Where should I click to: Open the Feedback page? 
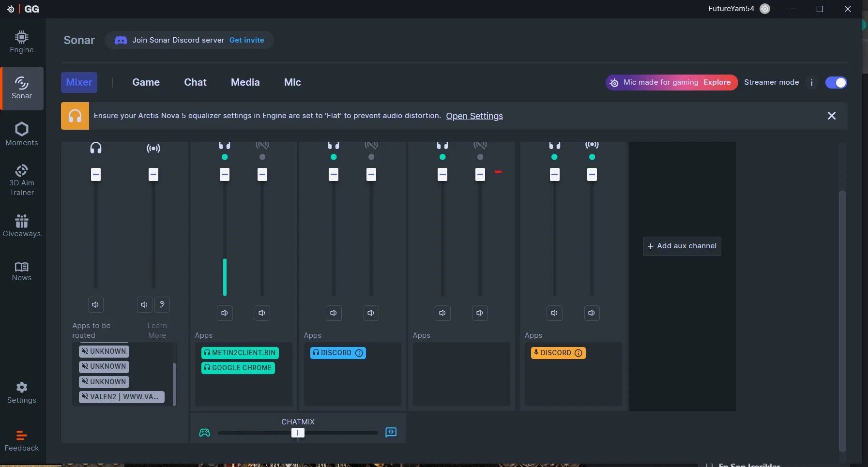(x=22, y=441)
